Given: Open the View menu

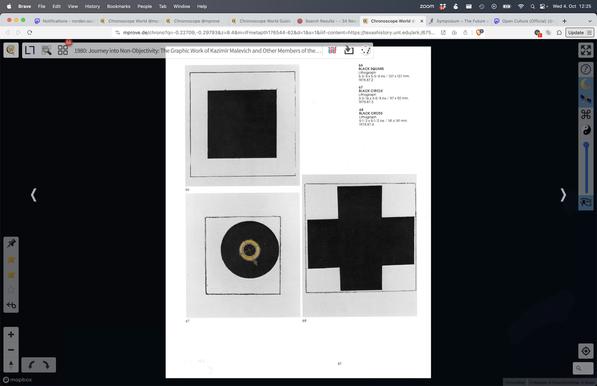Looking at the screenshot, I should click(73, 6).
